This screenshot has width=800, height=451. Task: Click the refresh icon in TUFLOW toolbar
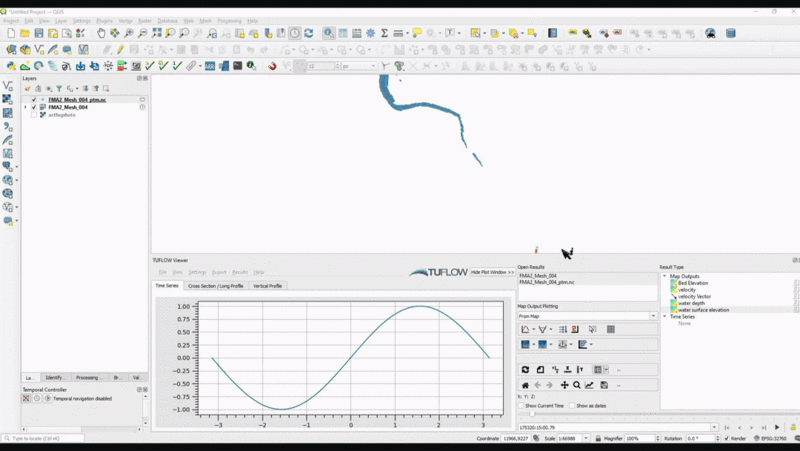(x=525, y=370)
